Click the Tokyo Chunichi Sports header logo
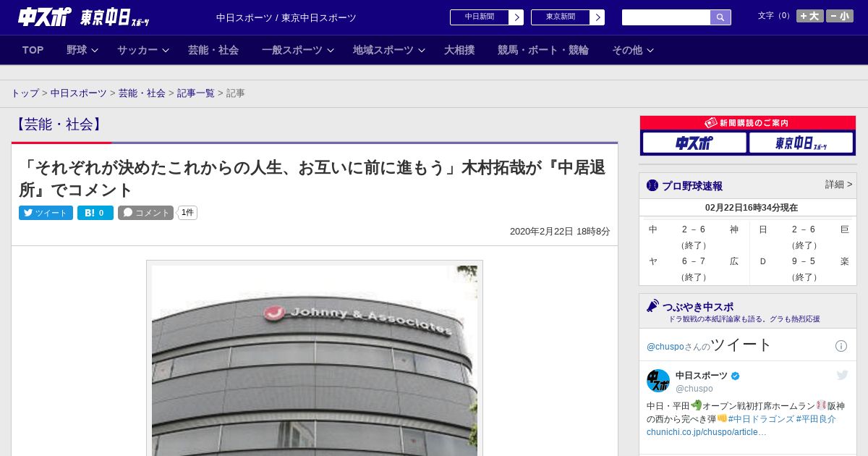This screenshot has height=456, width=868. [115, 17]
